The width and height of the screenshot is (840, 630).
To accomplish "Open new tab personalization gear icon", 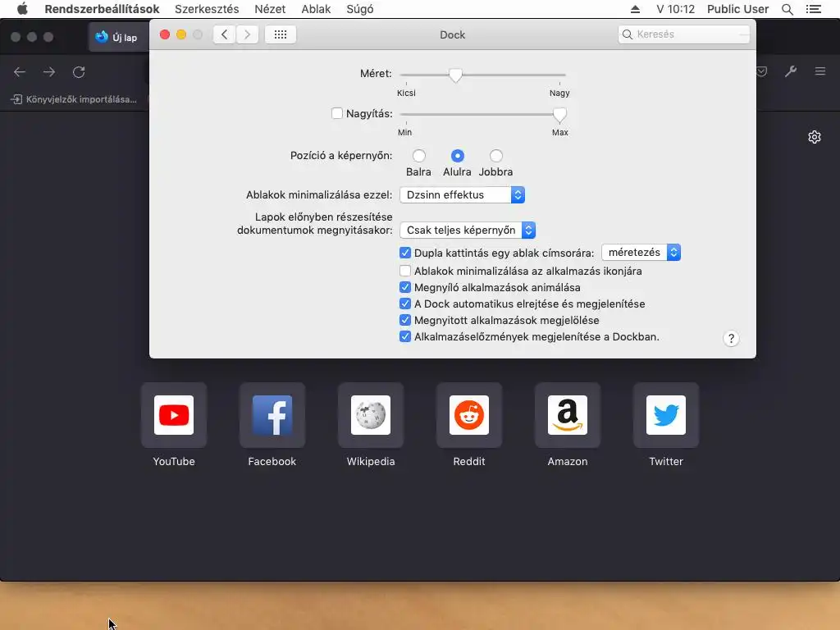I will coord(815,137).
